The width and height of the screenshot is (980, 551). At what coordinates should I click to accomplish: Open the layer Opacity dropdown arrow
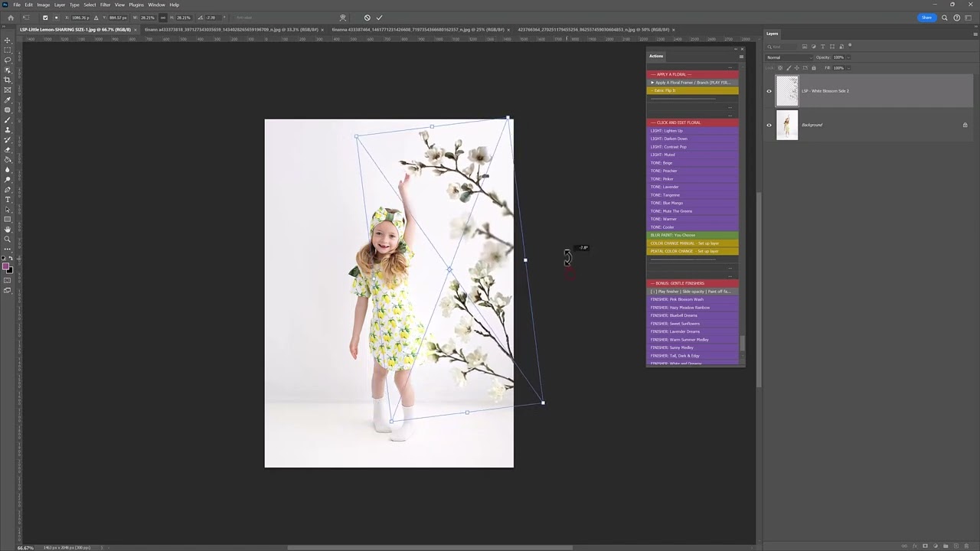click(x=848, y=57)
